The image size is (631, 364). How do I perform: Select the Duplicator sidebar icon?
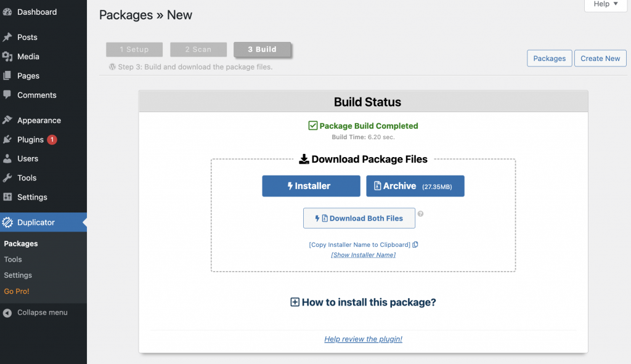pyautogui.click(x=9, y=222)
